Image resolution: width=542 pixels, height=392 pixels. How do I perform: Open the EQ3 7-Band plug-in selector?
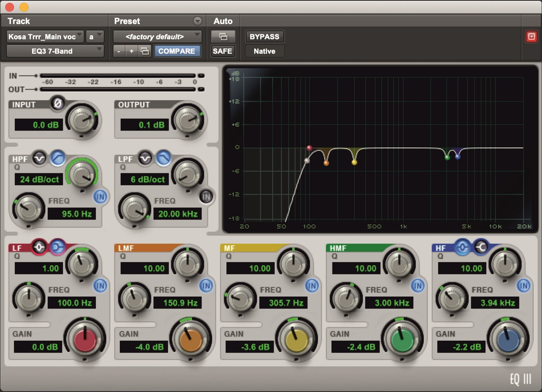(x=55, y=51)
